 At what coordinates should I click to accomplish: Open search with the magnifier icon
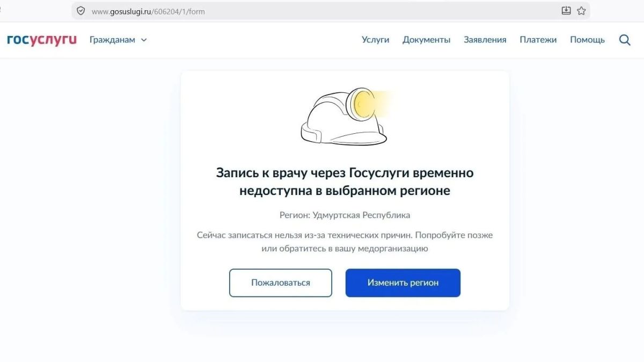[625, 40]
